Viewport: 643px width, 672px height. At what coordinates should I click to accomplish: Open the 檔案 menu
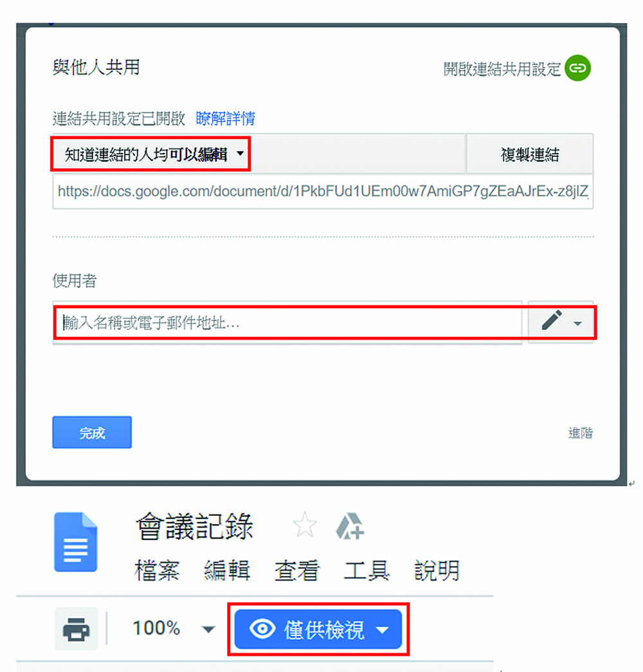157,570
